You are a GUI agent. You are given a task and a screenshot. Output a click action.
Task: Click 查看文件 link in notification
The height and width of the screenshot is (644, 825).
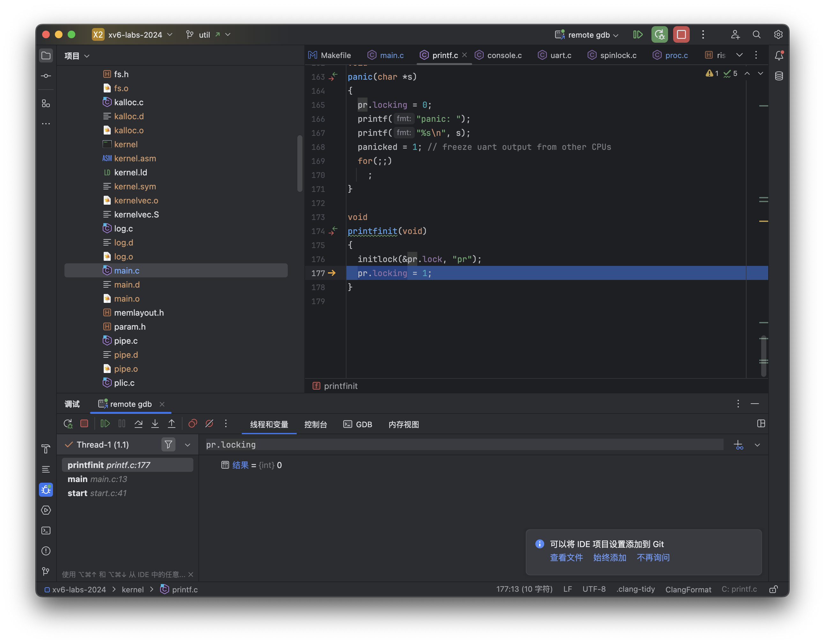pos(566,558)
